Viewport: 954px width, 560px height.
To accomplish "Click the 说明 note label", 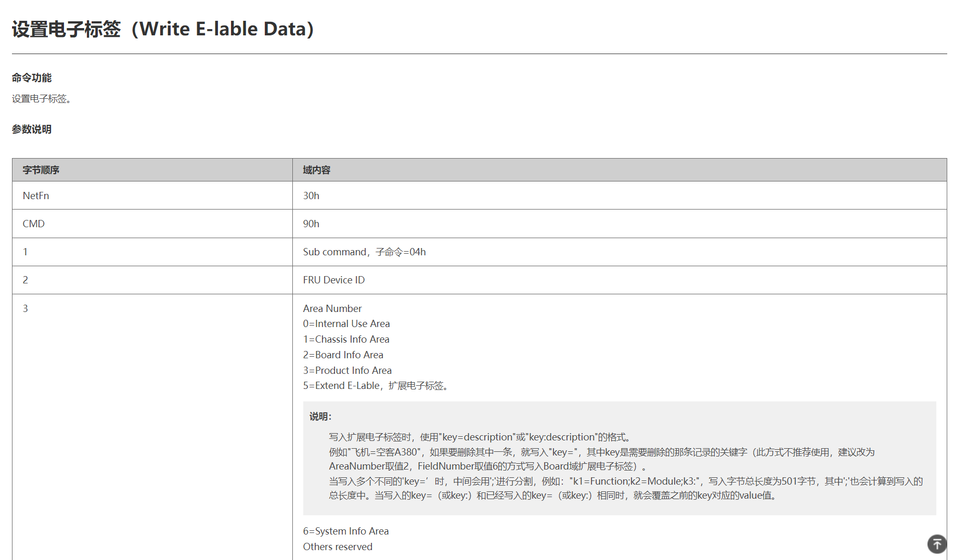I will click(x=320, y=416).
